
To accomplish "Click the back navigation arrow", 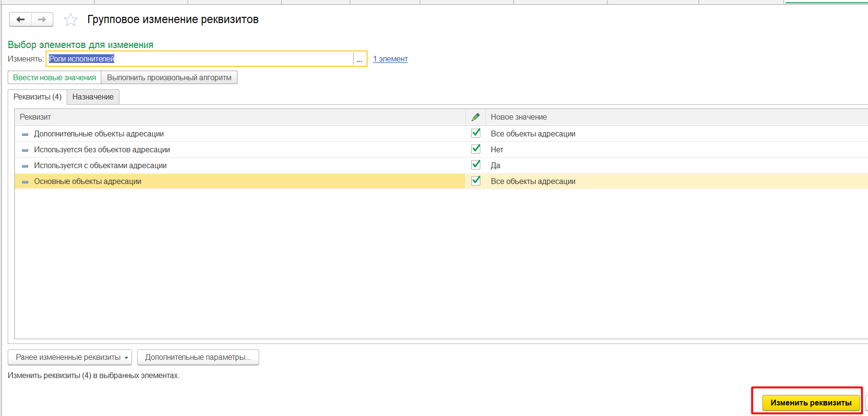I will point(20,20).
